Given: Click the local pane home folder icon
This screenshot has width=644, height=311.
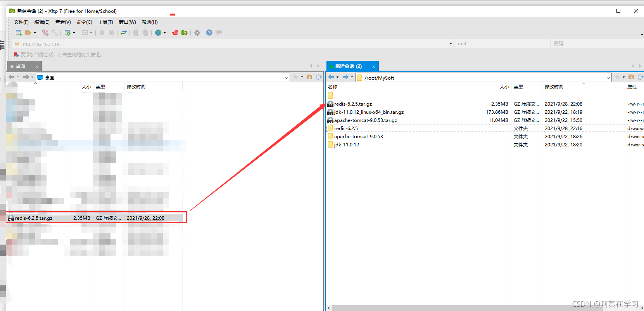Looking at the screenshot, I should pos(309,77).
